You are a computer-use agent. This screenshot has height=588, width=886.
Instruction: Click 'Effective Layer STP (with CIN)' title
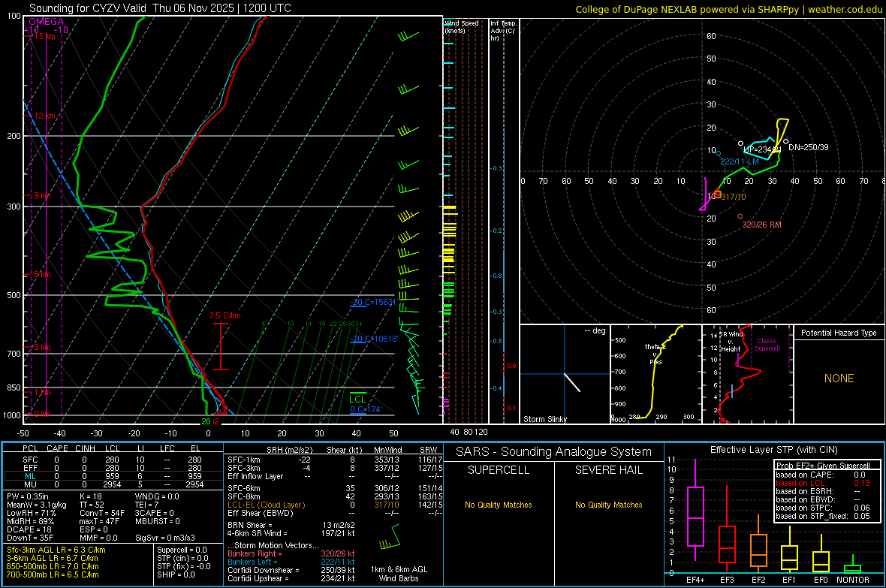pyautogui.click(x=773, y=450)
